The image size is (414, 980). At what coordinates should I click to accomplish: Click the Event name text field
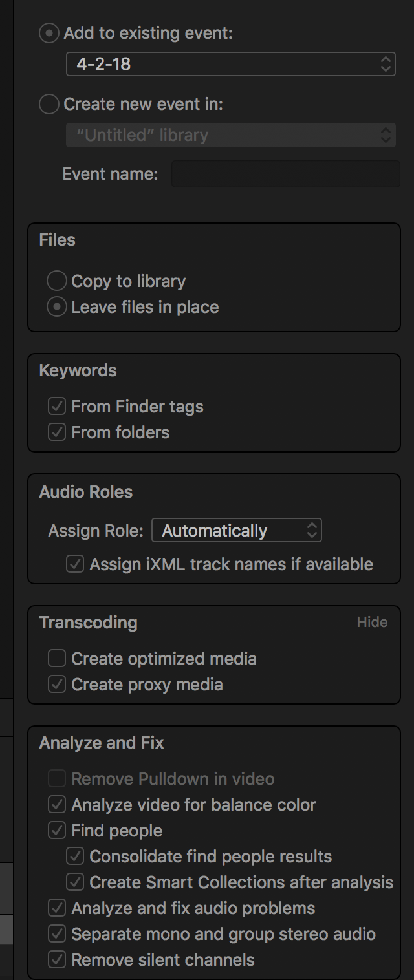(x=286, y=174)
